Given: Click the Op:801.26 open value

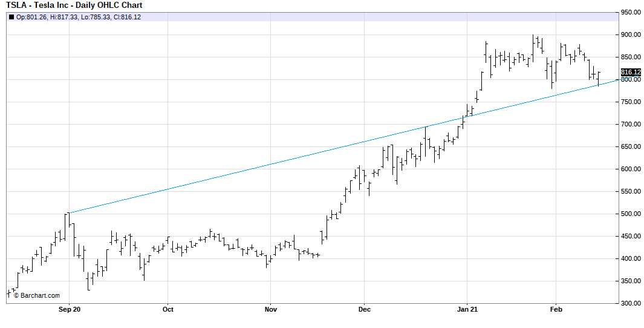Looking at the screenshot, I should pyautogui.click(x=31, y=18).
